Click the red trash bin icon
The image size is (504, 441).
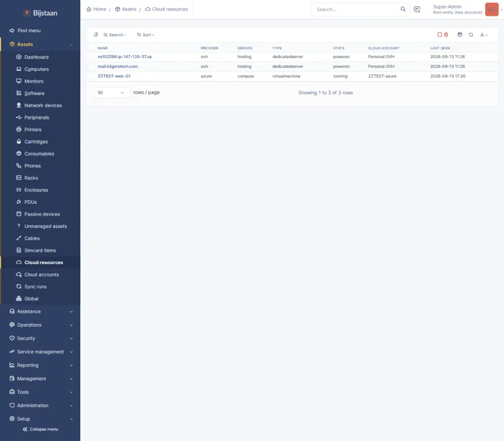(x=446, y=35)
